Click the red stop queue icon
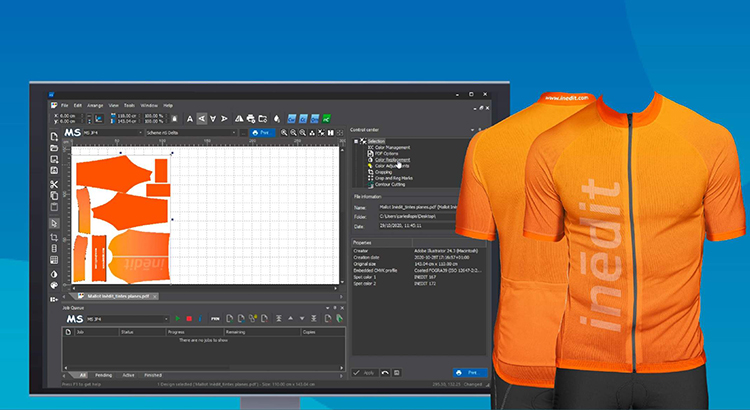Screen dimensions: 750x410 click(187, 319)
